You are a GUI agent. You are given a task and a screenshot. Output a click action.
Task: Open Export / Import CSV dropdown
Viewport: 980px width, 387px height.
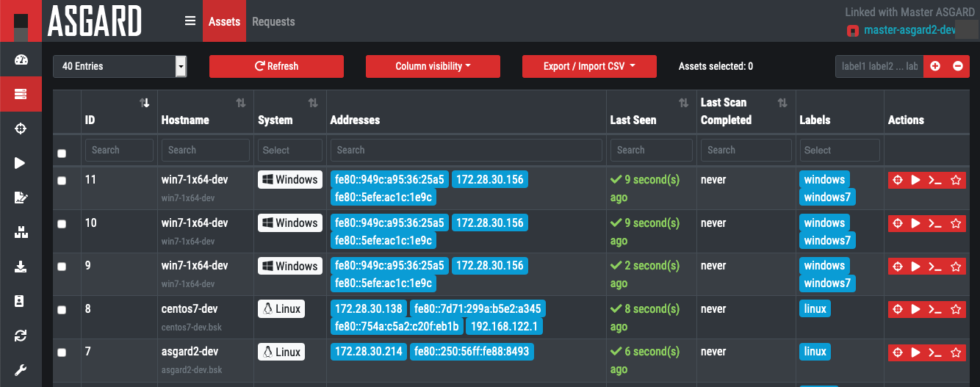[x=589, y=66]
